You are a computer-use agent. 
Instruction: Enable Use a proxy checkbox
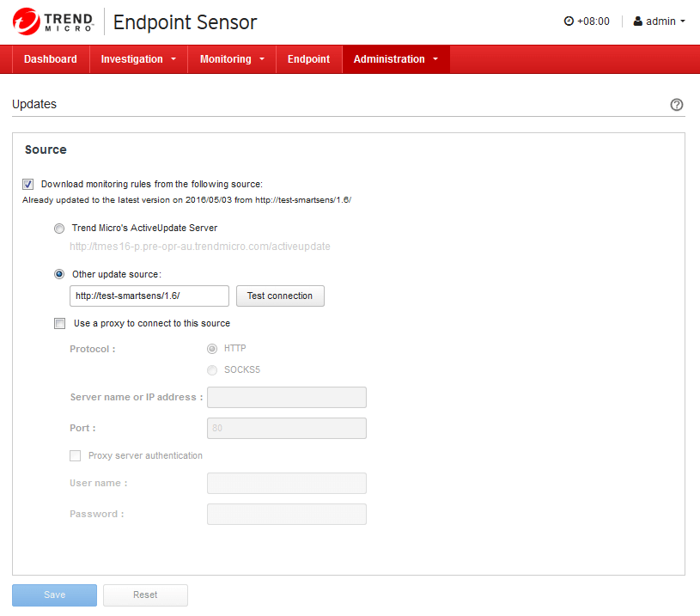[59, 324]
